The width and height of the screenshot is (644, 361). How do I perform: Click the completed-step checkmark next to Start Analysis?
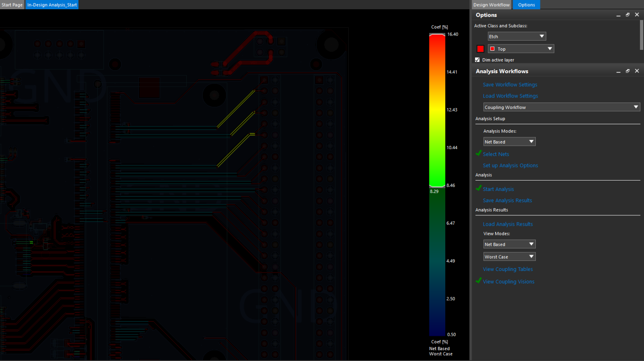coord(478,188)
